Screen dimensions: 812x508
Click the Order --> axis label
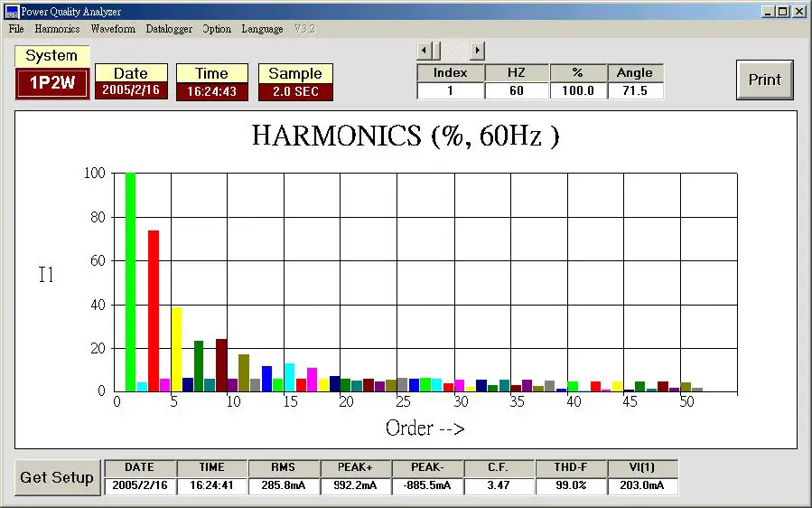tap(425, 428)
